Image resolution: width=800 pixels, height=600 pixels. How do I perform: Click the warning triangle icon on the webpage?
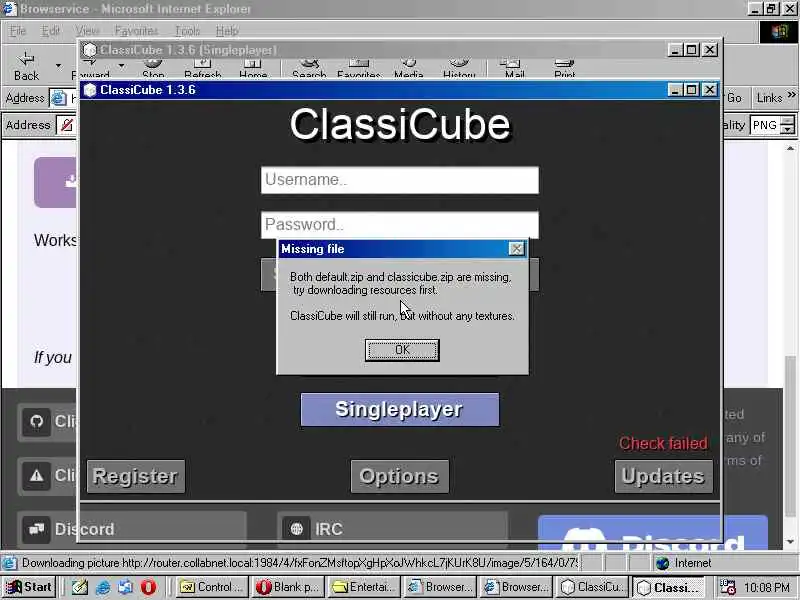pos(36,476)
